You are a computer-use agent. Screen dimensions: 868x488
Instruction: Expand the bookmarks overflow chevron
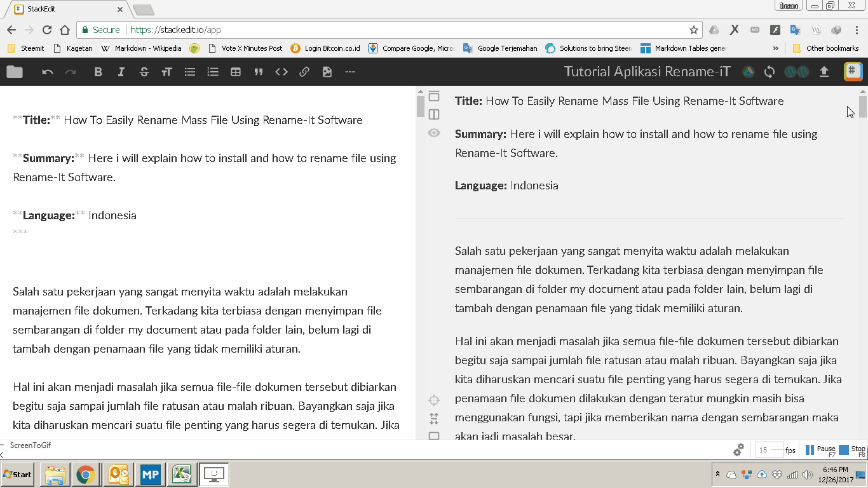click(775, 48)
